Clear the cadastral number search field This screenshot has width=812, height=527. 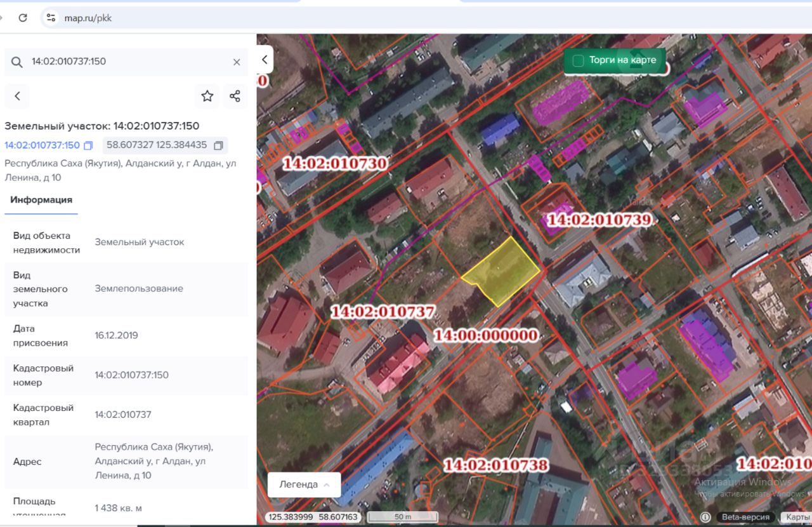pyautogui.click(x=237, y=62)
